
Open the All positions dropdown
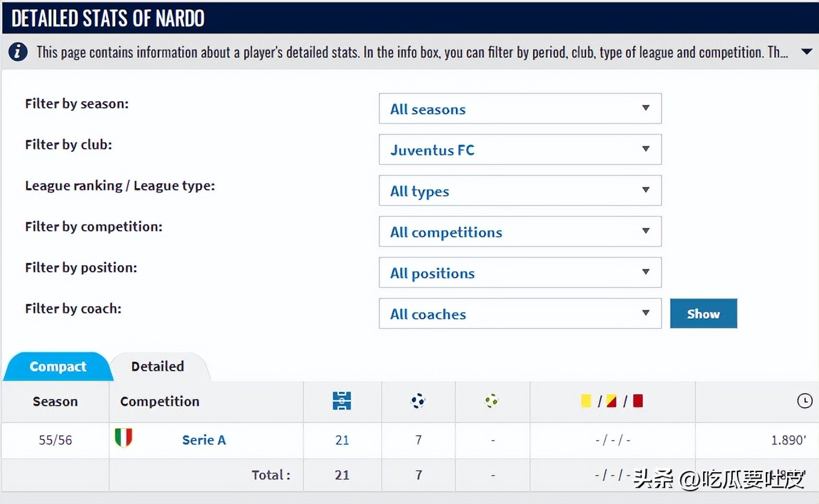(520, 272)
